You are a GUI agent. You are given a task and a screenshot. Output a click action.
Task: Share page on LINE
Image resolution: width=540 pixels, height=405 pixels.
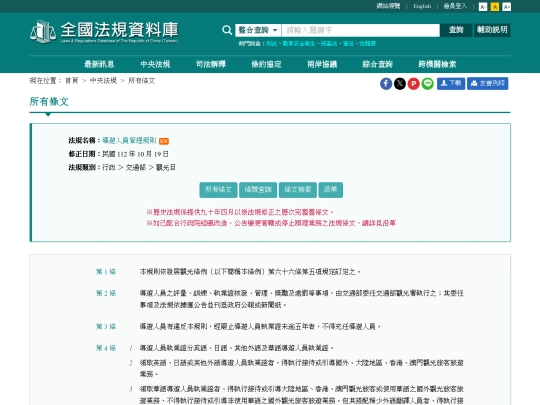click(427, 84)
